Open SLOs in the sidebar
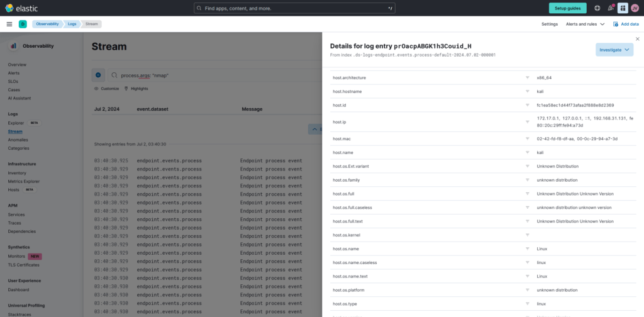Viewport: 644px width, 317px height. click(13, 81)
